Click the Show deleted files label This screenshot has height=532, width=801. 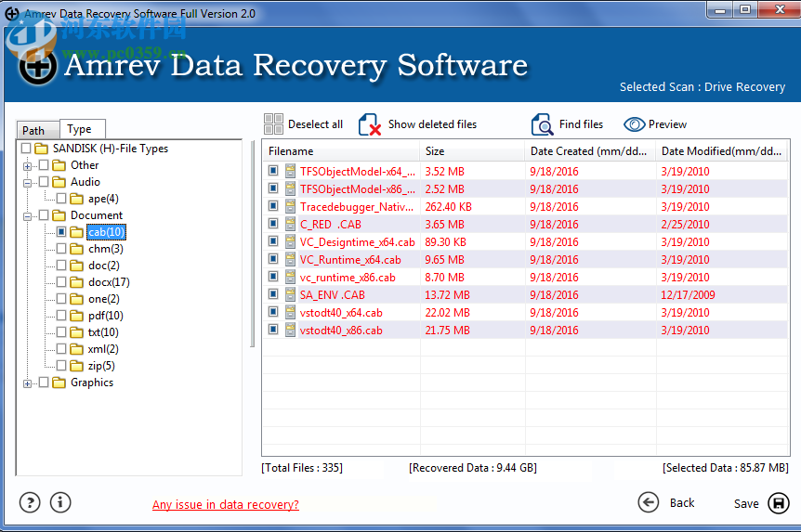pyautogui.click(x=432, y=124)
